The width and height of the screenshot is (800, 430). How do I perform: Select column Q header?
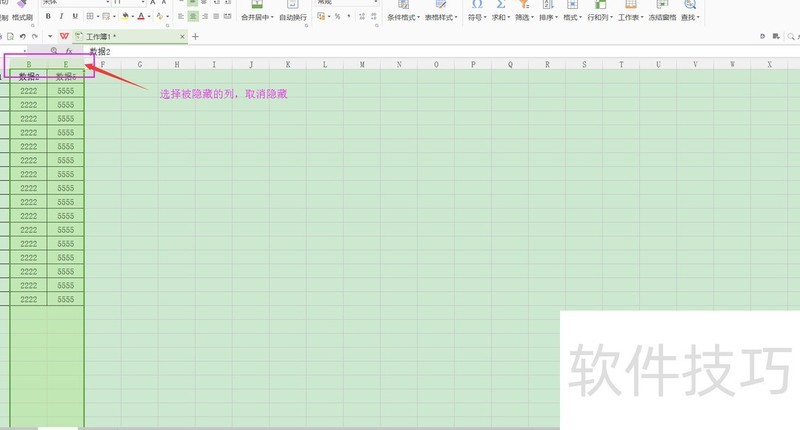510,65
